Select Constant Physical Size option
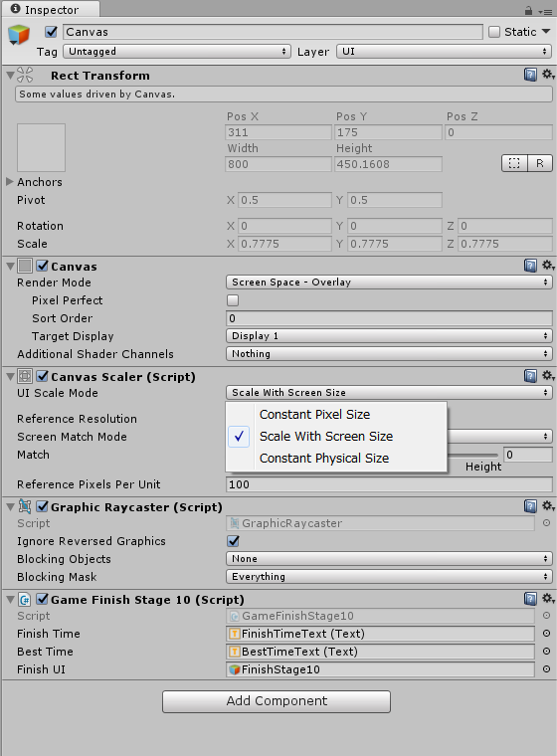This screenshot has height=756, width=557. pyautogui.click(x=336, y=458)
